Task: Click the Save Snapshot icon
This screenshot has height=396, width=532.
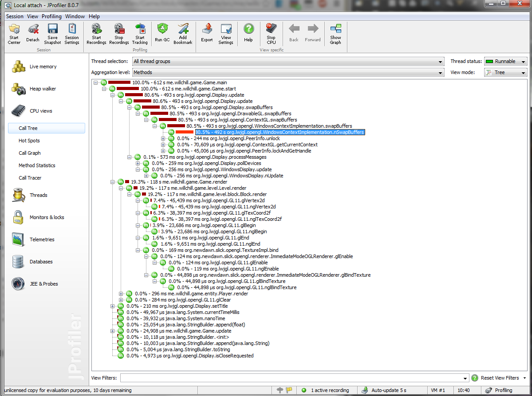Action: 53,34
